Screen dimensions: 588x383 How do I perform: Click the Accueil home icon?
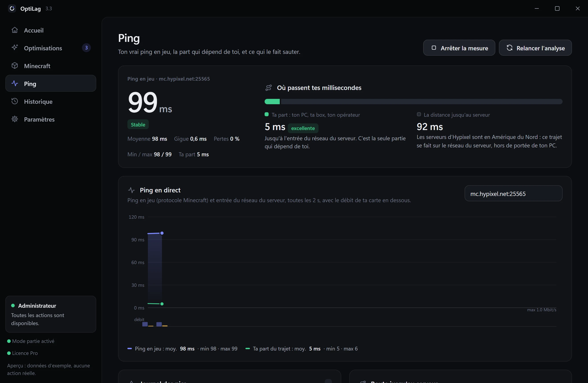coord(14,30)
